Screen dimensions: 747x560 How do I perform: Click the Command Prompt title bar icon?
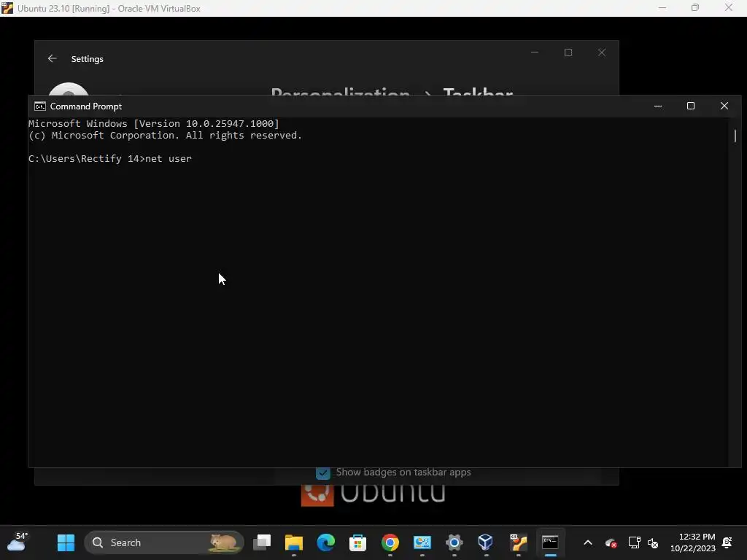pyautogui.click(x=40, y=106)
